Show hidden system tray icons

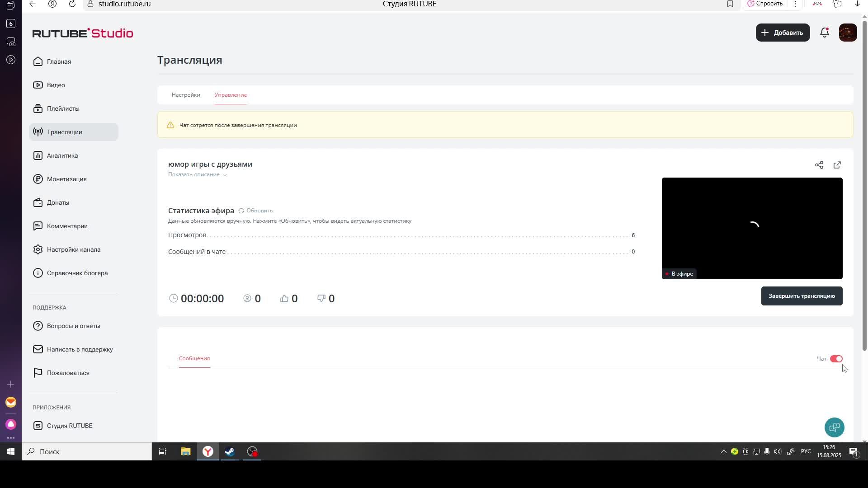click(x=723, y=451)
